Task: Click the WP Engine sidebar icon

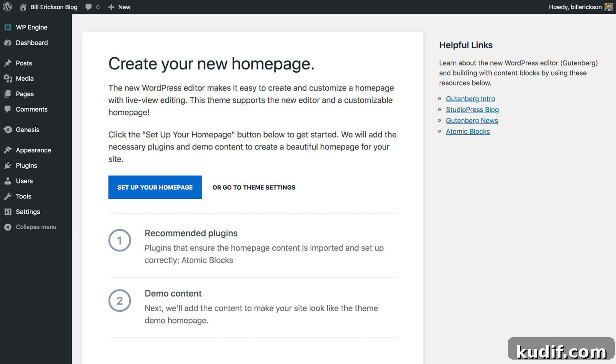Action: (8, 27)
